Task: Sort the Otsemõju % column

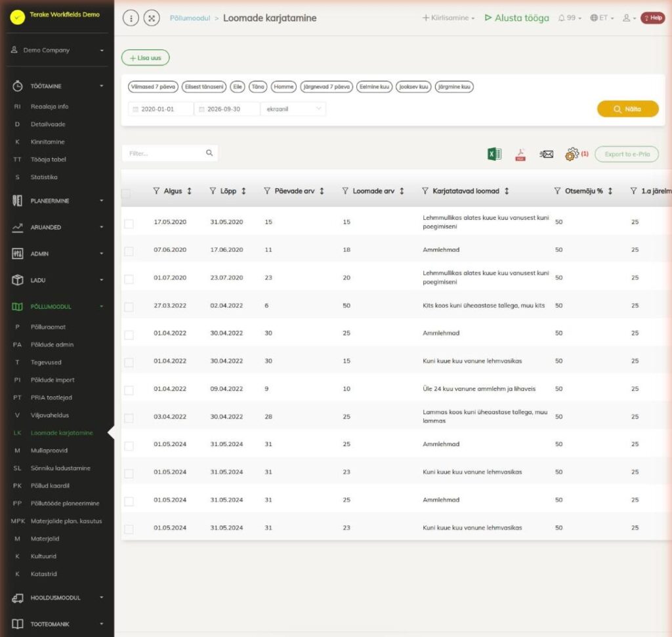Action: [x=610, y=191]
